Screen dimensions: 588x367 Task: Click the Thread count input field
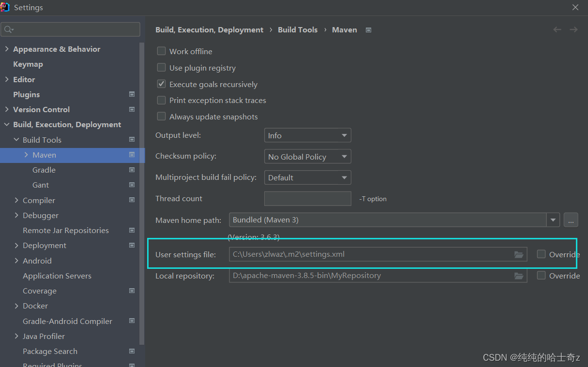coord(307,199)
